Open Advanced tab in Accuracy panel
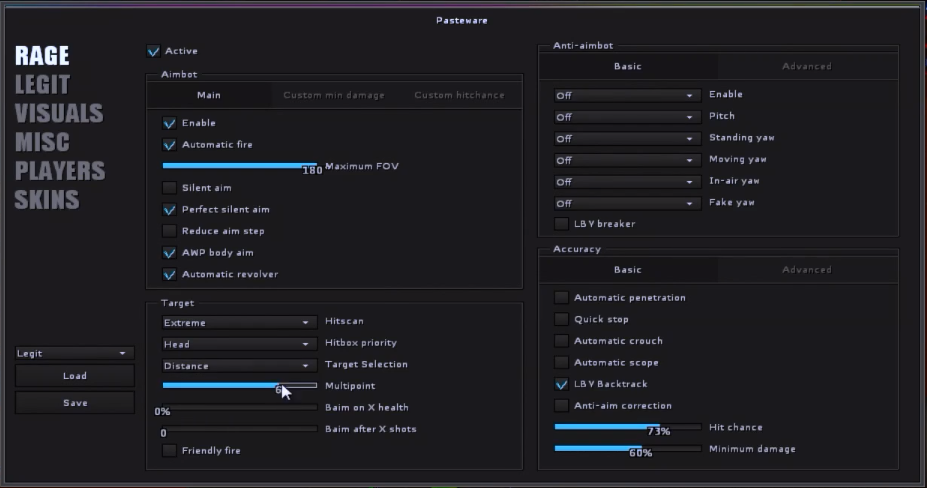927x488 pixels. [x=806, y=269]
